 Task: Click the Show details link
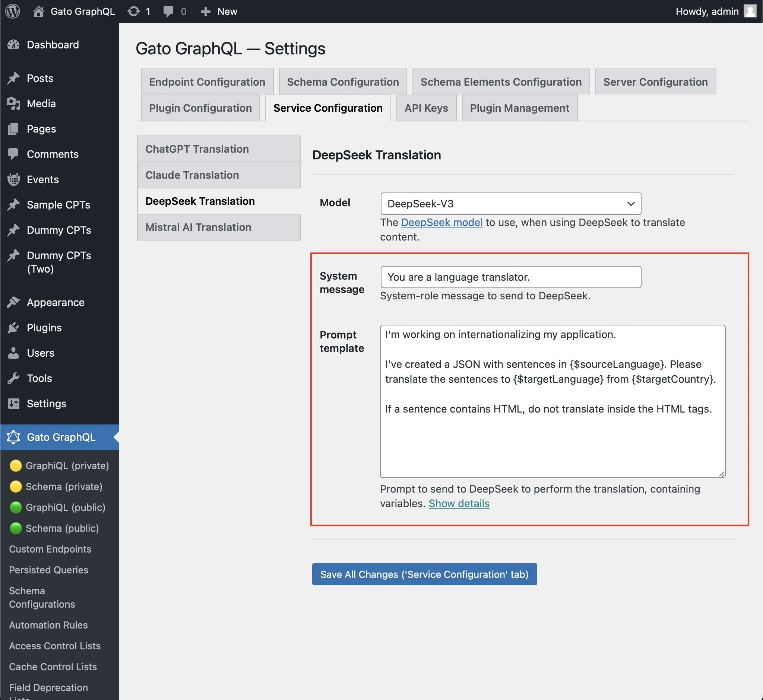pyautogui.click(x=459, y=503)
